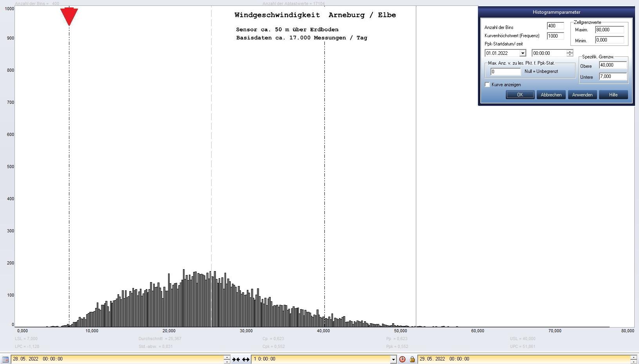
Task: Focus the Kurvenhöchstwert (Frequenz) field
Action: [x=555, y=36]
